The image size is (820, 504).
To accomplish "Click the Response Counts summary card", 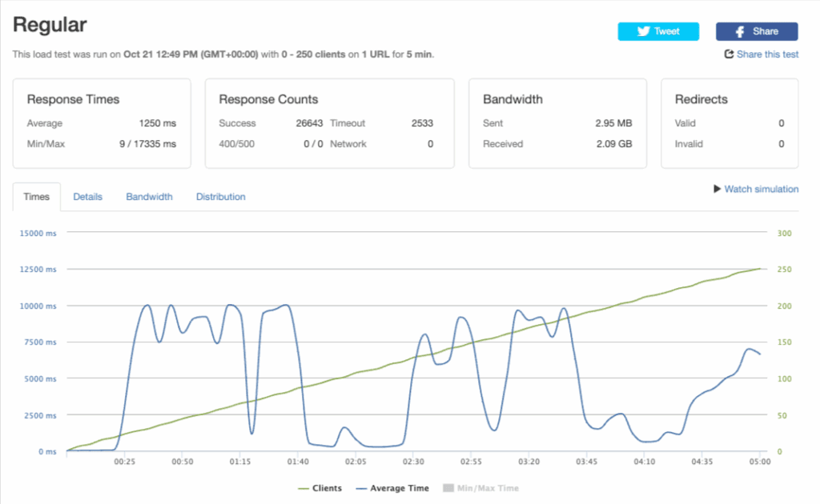I will tap(329, 123).
